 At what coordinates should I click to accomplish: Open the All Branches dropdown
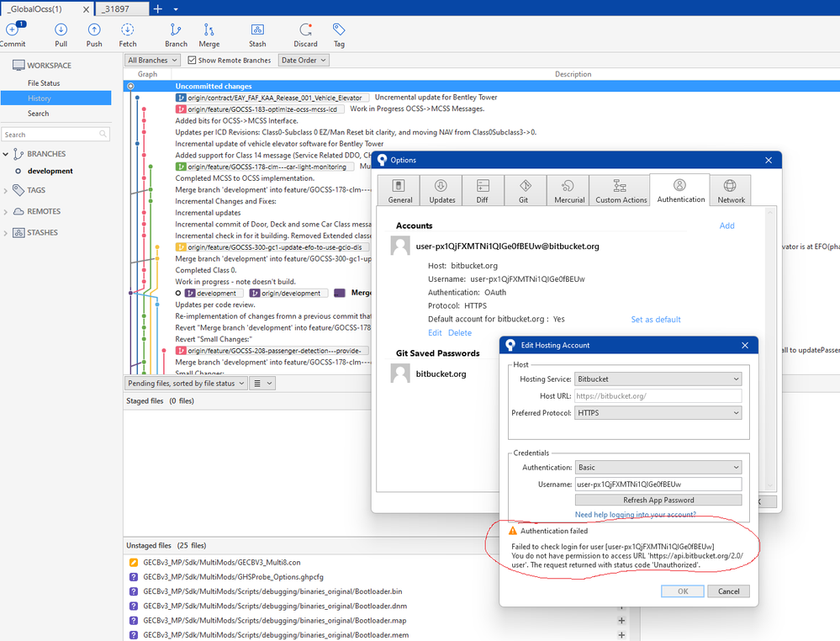click(x=152, y=61)
